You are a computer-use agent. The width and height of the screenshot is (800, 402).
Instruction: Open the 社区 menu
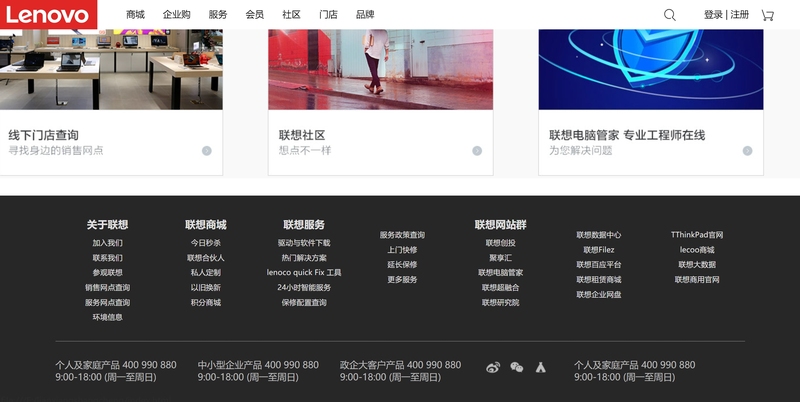pyautogui.click(x=291, y=15)
